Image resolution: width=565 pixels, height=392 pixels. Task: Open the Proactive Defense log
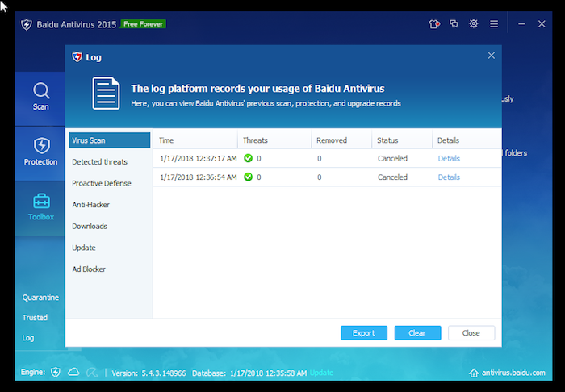(x=110, y=183)
